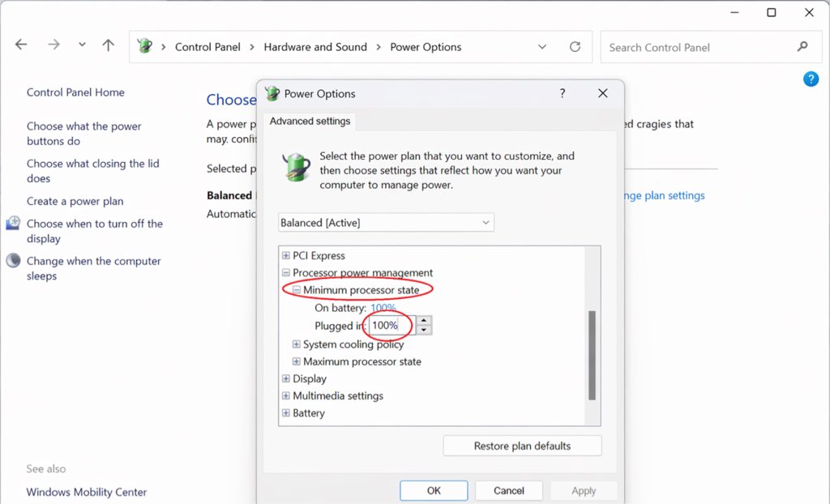Open Choose what closing the lid does
Viewport: 830px width, 504px height.
(92, 170)
